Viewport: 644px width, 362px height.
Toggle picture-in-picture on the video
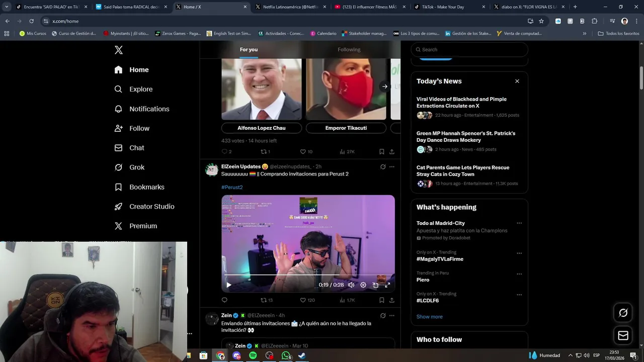pos(375,285)
